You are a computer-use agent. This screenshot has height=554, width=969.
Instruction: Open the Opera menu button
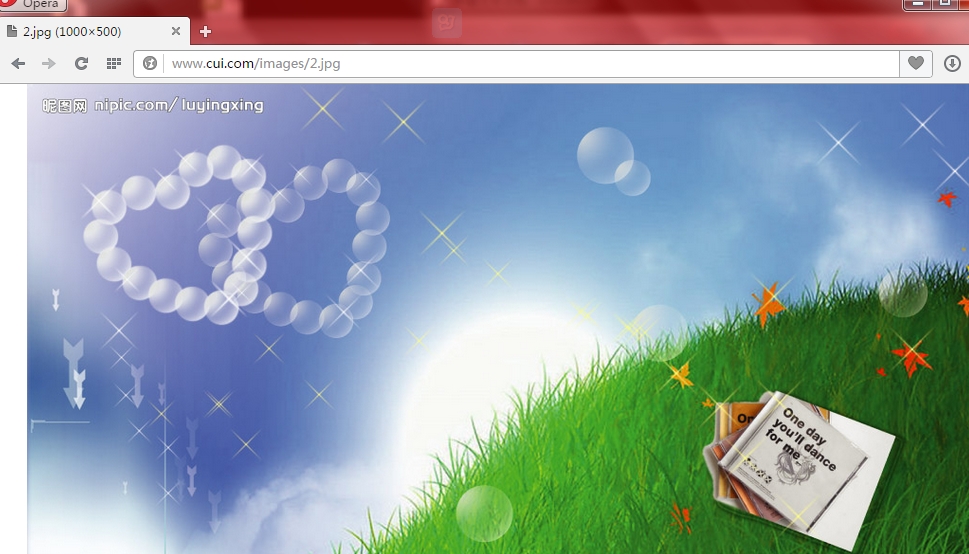coord(33,5)
